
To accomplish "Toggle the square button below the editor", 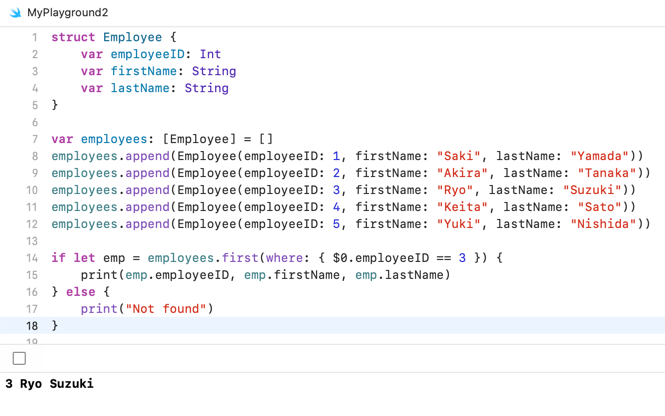I will pos(19,358).
